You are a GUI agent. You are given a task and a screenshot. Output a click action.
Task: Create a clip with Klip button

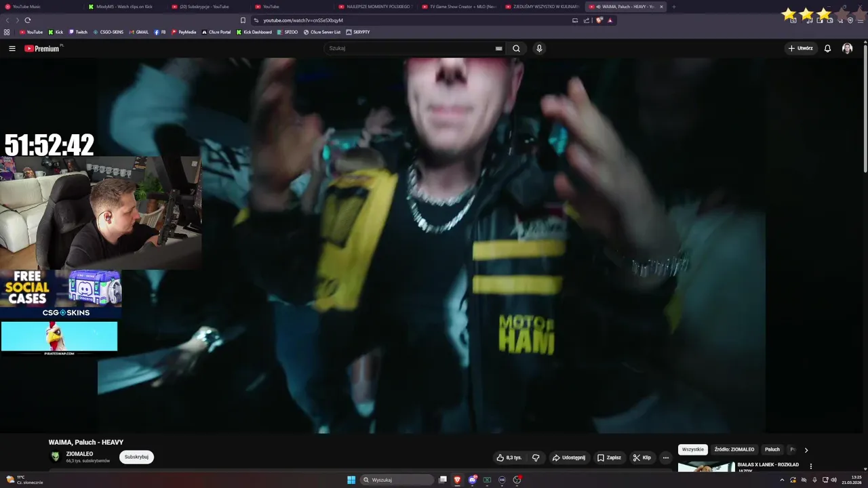pyautogui.click(x=642, y=457)
